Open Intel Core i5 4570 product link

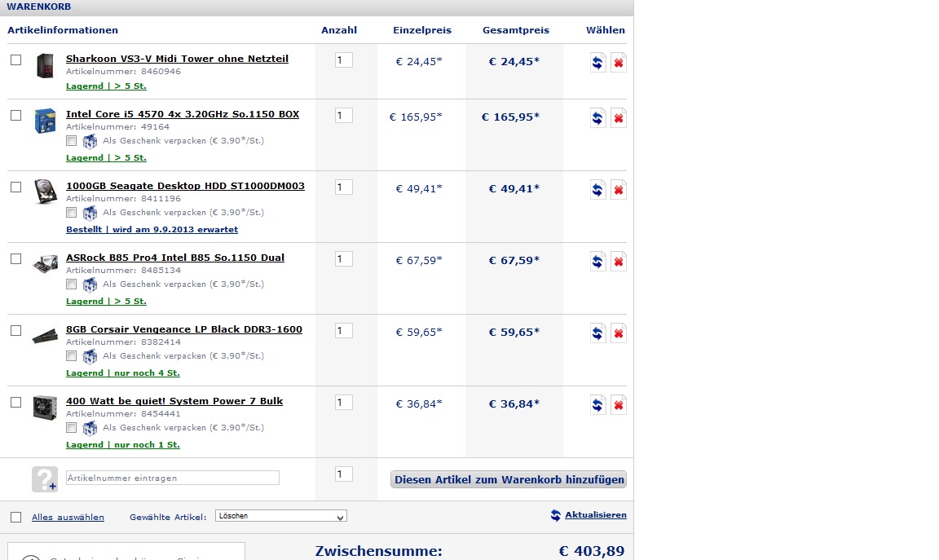[183, 114]
